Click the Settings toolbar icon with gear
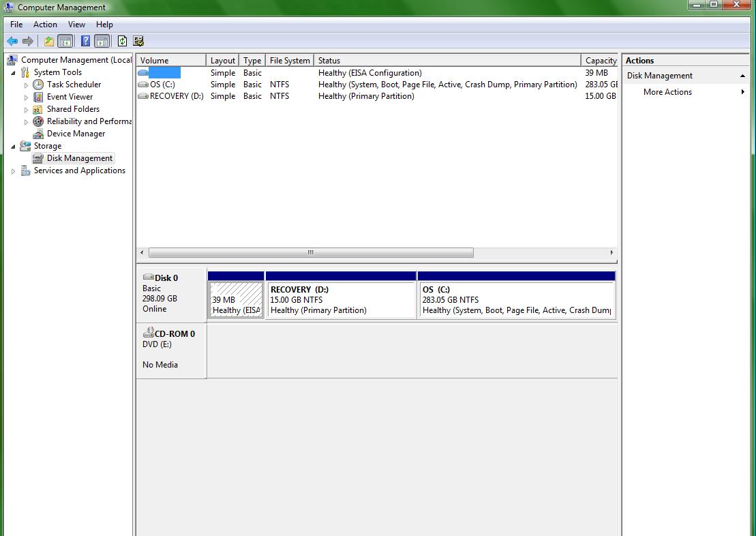 [138, 41]
